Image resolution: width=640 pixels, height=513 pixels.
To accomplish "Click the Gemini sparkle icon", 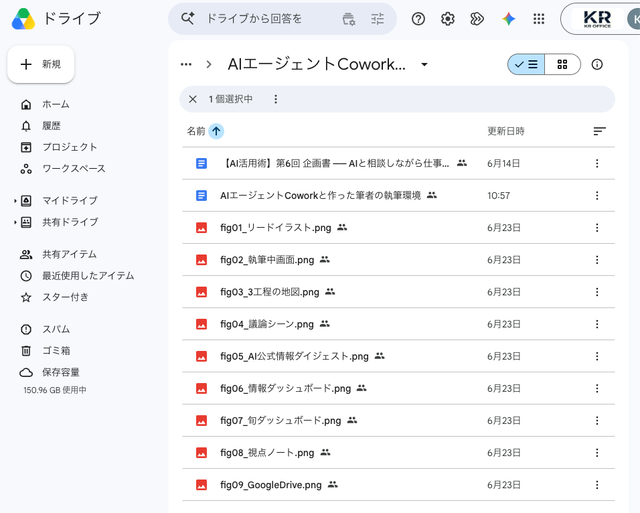I will (x=509, y=19).
